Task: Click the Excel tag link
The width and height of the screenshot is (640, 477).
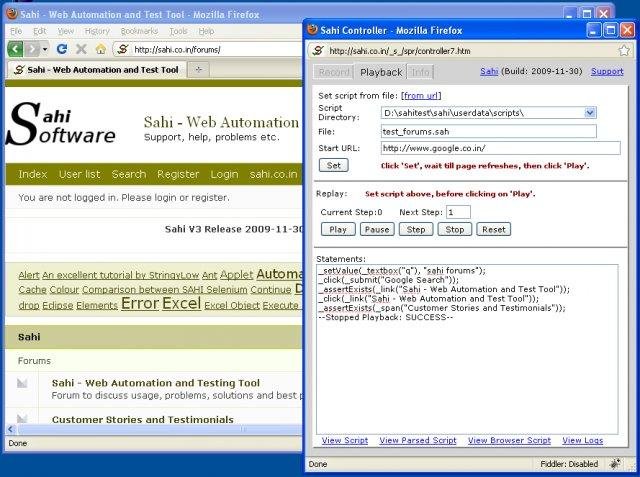Action: pyautogui.click(x=182, y=304)
